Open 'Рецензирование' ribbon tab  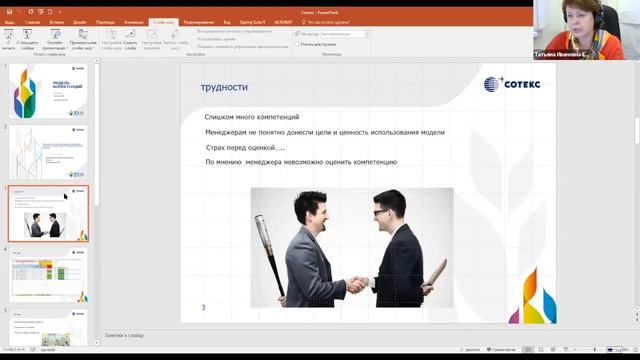click(199, 22)
